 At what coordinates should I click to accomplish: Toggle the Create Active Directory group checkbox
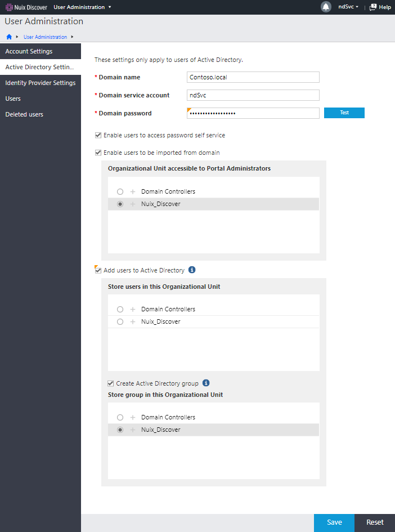click(x=111, y=383)
